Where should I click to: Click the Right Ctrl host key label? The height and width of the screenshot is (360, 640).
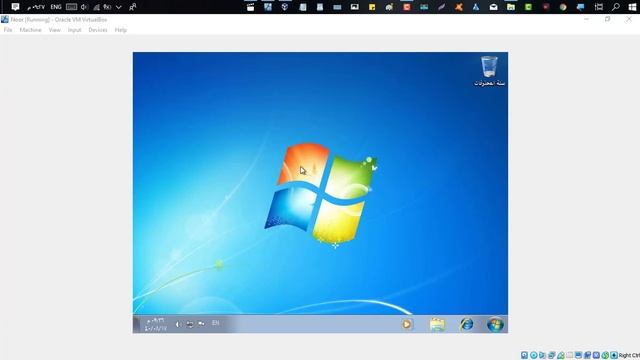point(629,355)
